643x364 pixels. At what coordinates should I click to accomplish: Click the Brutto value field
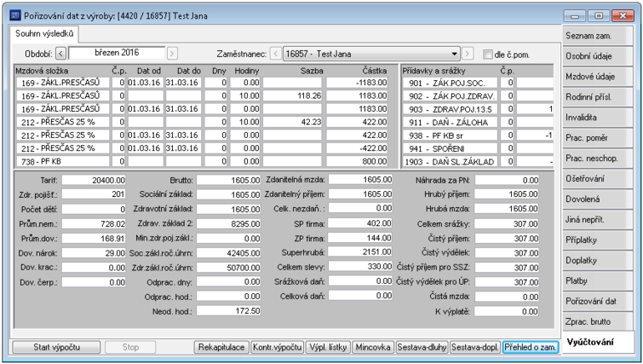coord(229,180)
